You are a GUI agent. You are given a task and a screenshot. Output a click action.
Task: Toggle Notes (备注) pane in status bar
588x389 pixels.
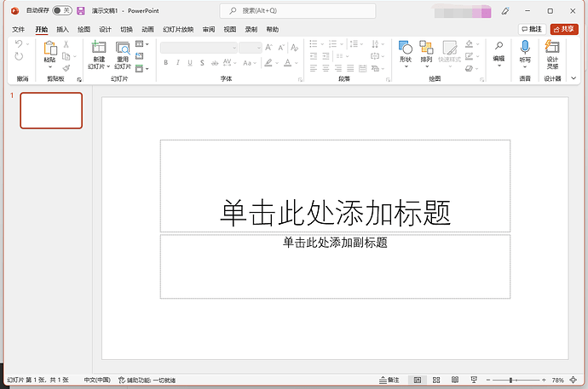point(388,380)
